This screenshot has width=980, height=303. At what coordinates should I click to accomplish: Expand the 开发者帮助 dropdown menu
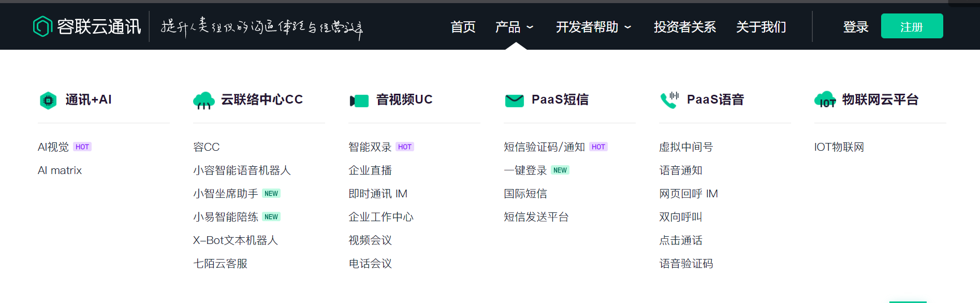593,27
